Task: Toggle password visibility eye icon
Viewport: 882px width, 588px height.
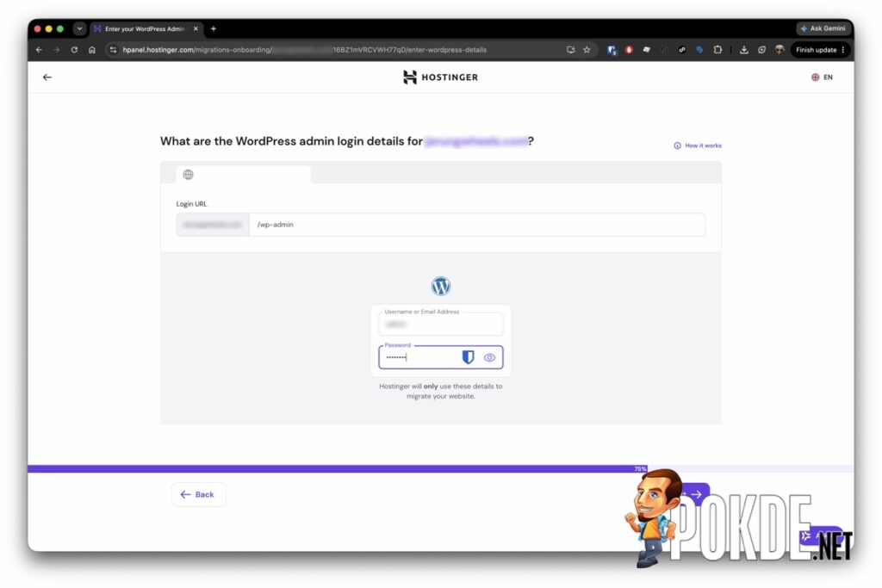Action: (x=489, y=357)
